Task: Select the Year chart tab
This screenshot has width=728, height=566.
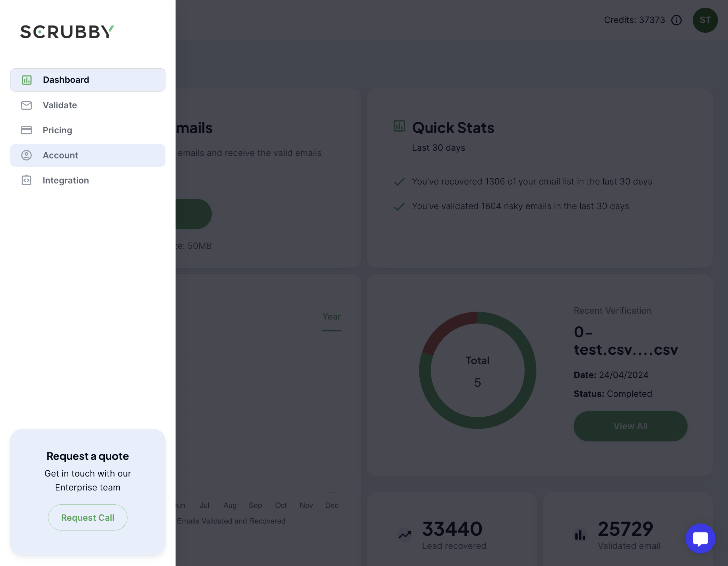Action: click(332, 317)
